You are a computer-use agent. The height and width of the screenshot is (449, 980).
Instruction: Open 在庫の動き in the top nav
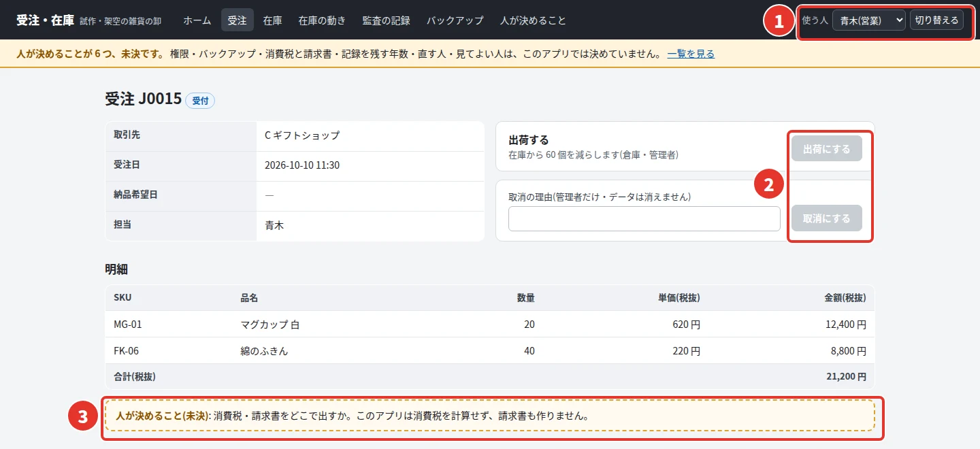point(322,20)
